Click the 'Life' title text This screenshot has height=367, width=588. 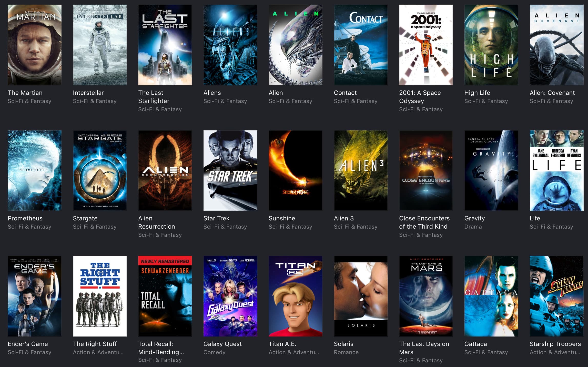pos(535,218)
